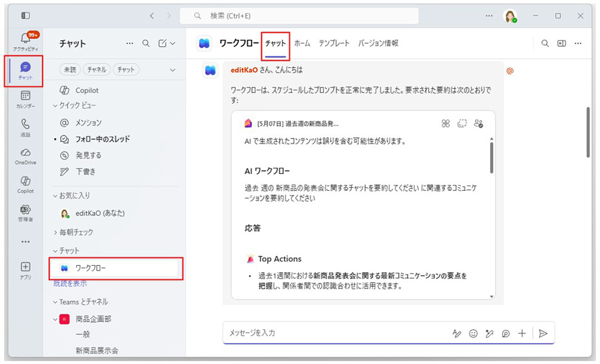Screen dimensions: 600x364
Task: Click the editKaO mention in the message
Action: (x=244, y=70)
